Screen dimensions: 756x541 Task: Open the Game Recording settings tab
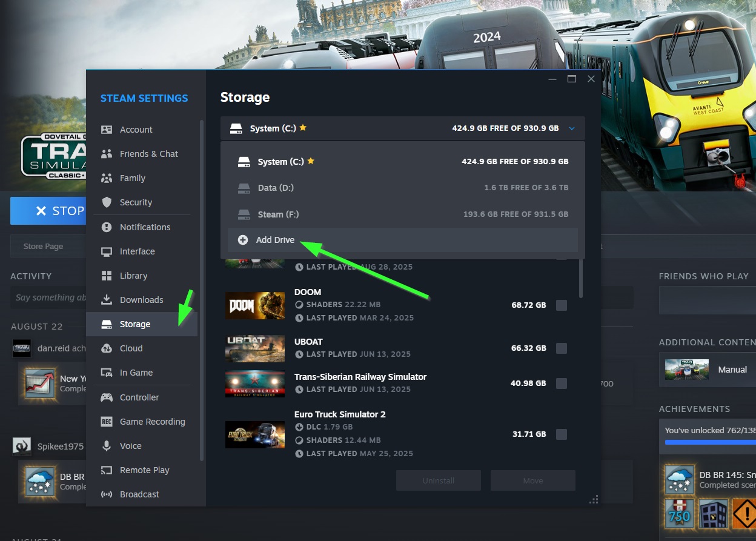click(142, 422)
